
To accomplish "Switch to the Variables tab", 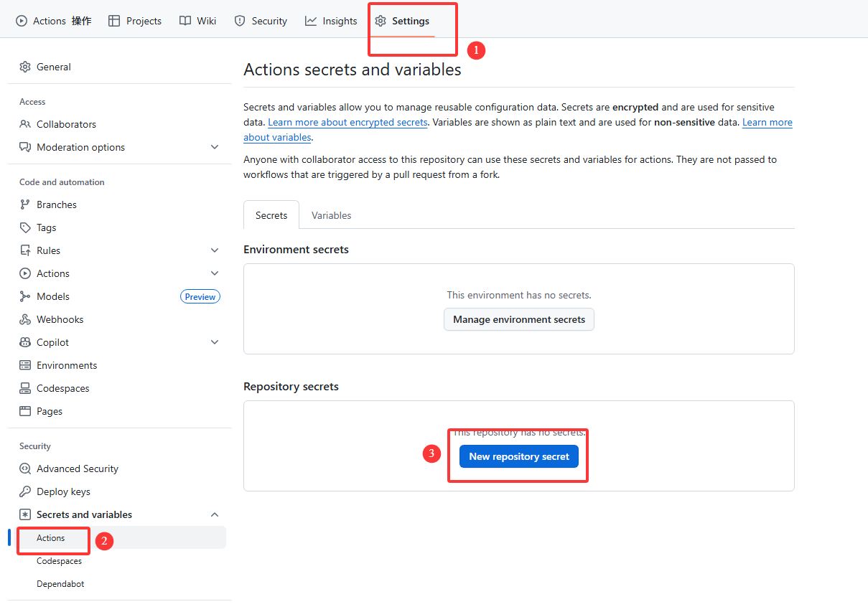I will point(331,215).
